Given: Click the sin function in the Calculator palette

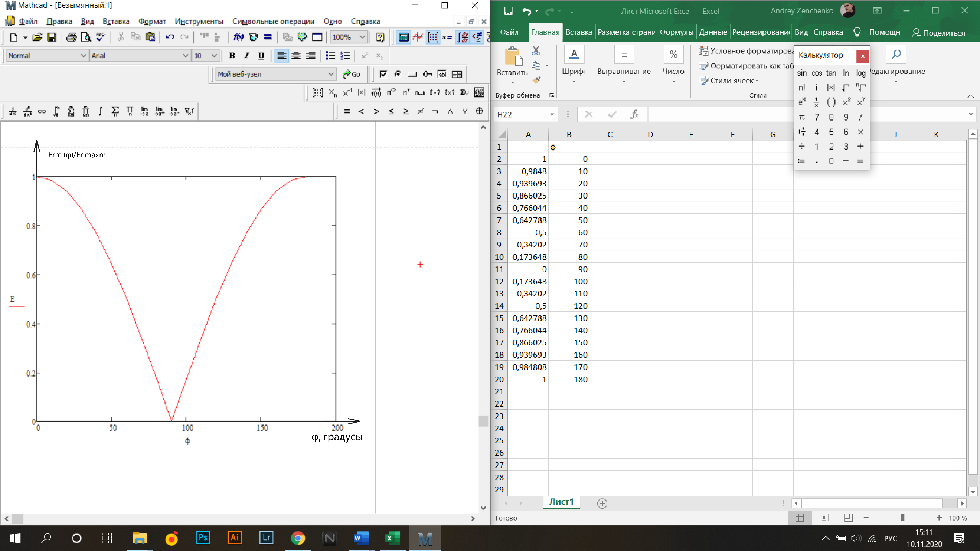Looking at the screenshot, I should pyautogui.click(x=802, y=73).
